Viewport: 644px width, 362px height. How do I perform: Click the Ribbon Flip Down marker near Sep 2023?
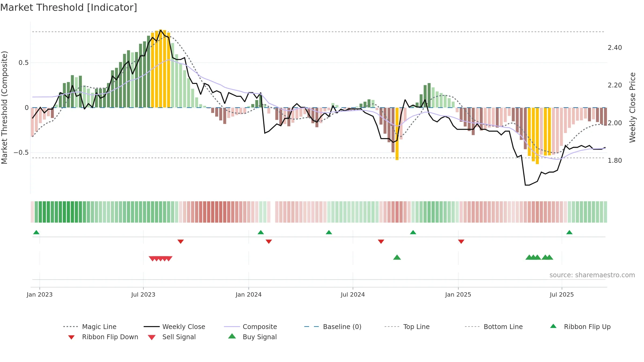coord(181,242)
